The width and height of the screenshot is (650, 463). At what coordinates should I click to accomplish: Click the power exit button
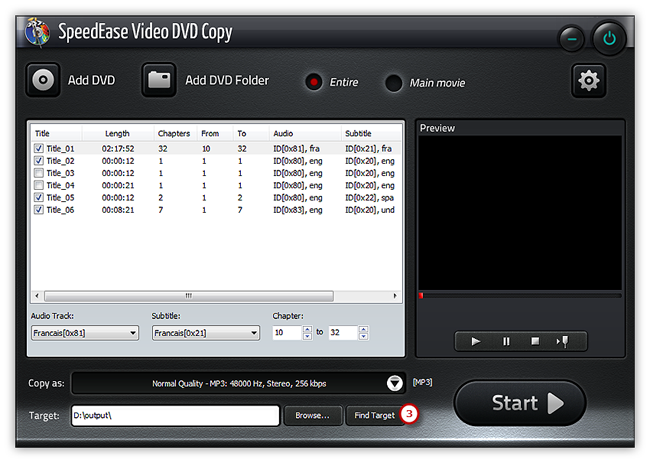pyautogui.click(x=609, y=39)
